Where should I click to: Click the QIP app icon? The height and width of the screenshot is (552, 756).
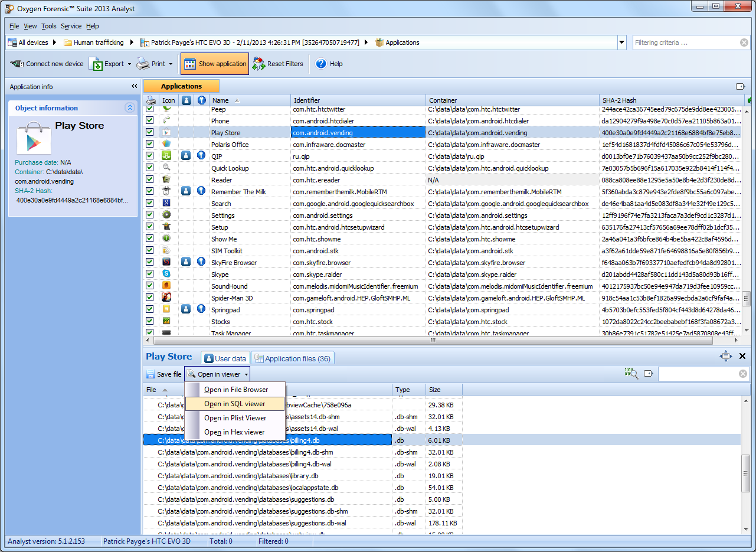[x=167, y=156]
